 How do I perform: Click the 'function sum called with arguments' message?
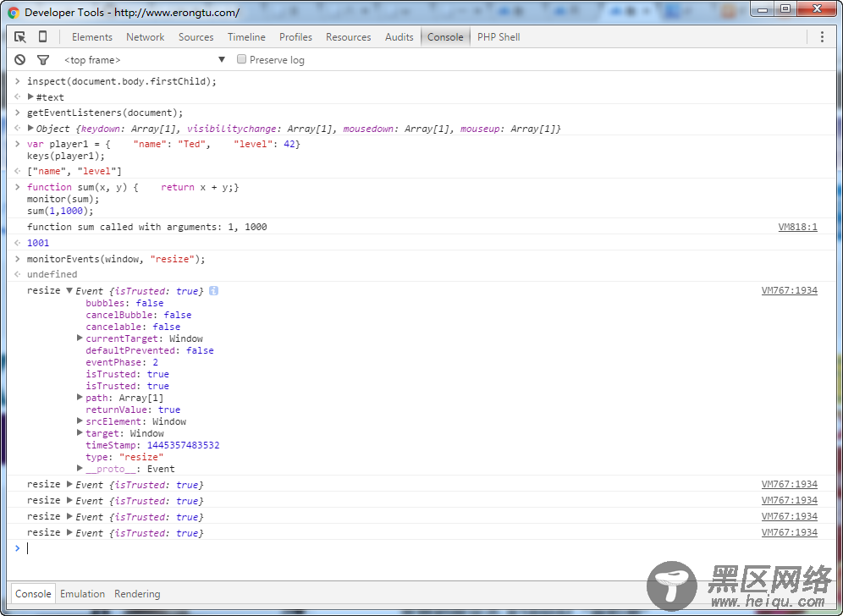(146, 227)
